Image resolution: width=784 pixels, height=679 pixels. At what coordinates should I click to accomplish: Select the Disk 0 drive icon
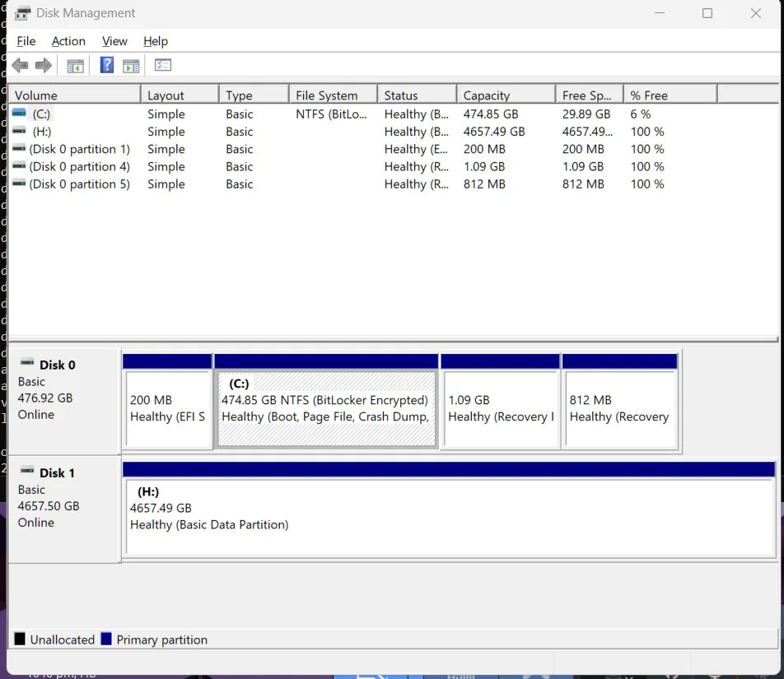tap(27, 362)
